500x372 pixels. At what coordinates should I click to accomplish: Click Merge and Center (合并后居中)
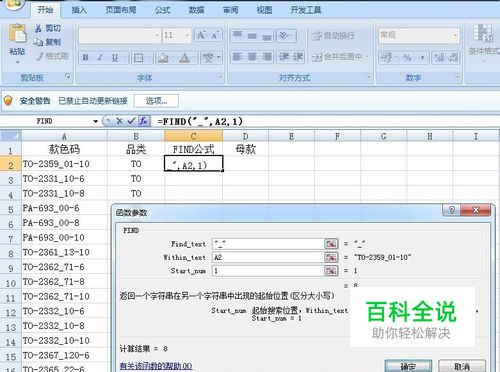[x=337, y=57]
